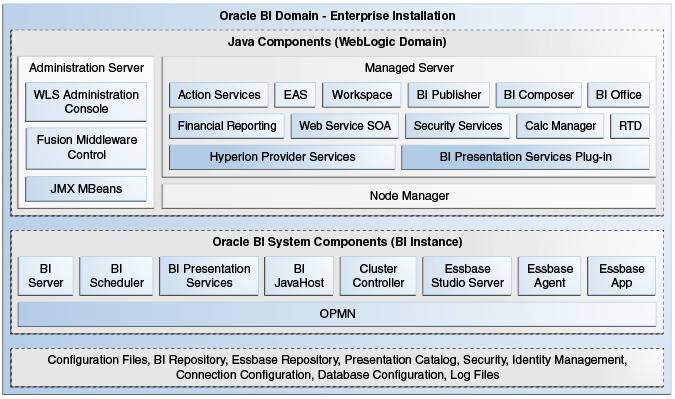Click the BI Composer component

pyautogui.click(x=539, y=95)
